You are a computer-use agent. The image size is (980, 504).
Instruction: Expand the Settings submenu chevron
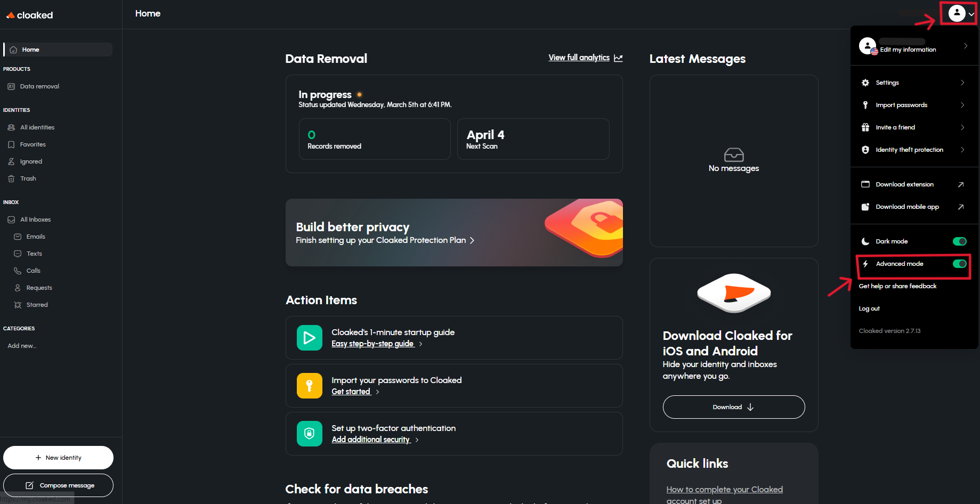point(962,83)
